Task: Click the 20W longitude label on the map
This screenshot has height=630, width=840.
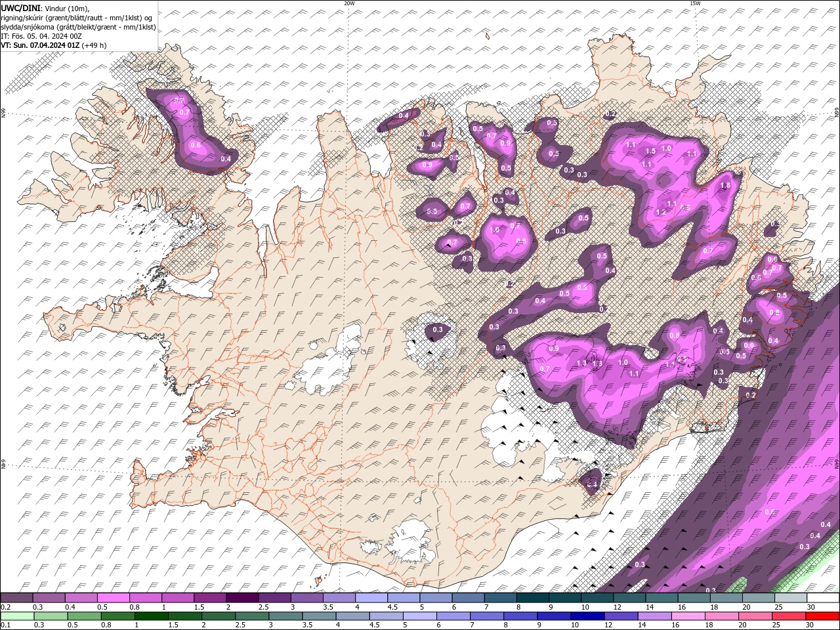Action: tap(349, 3)
